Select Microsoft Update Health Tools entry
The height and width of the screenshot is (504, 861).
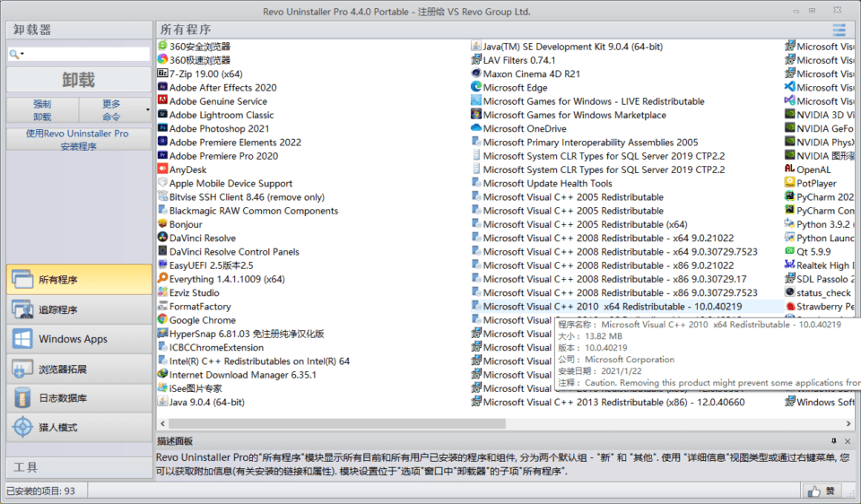click(x=547, y=183)
